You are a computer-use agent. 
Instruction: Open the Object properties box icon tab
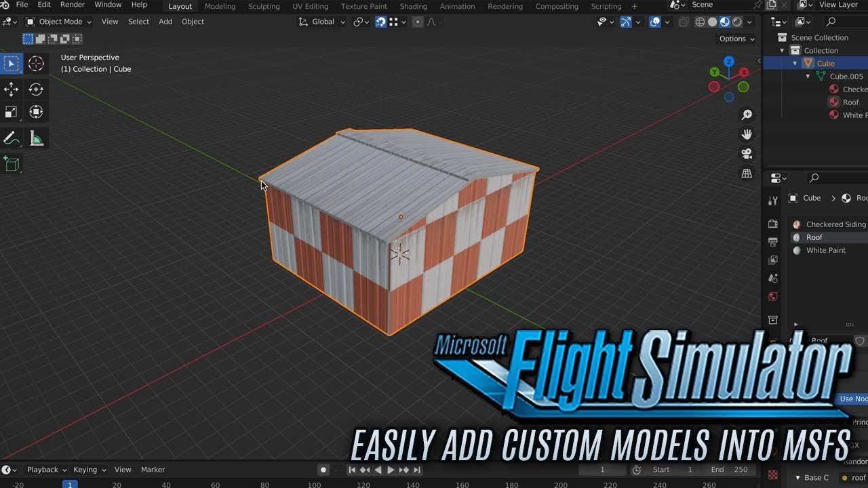[772, 320]
